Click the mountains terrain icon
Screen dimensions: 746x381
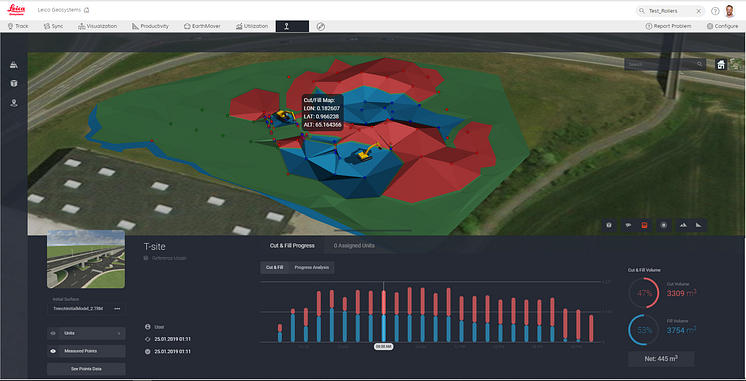[683, 225]
